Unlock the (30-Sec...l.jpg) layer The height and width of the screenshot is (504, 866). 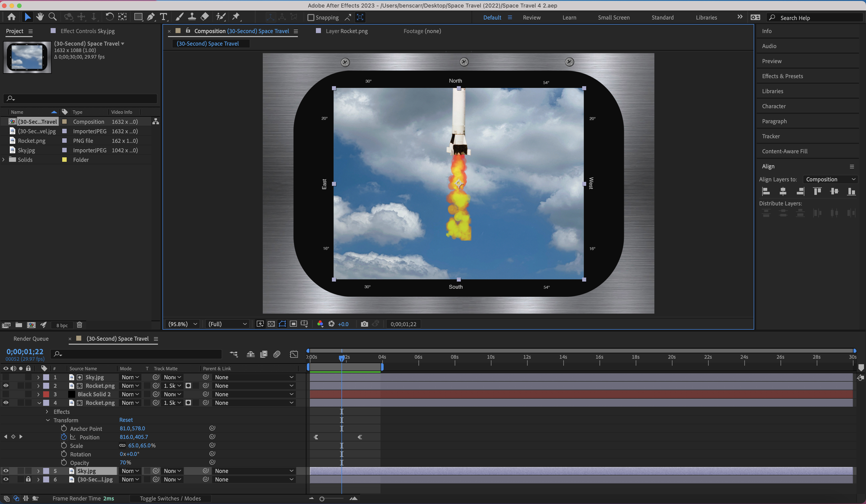[28, 479]
